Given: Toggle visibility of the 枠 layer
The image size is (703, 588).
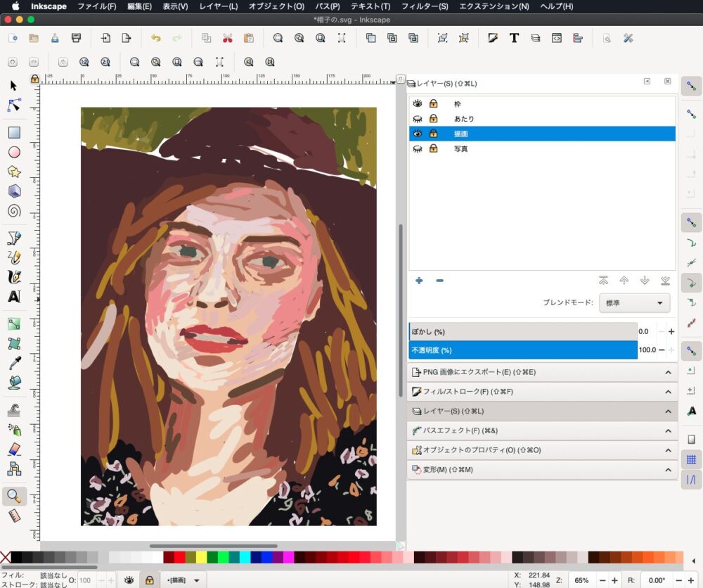Looking at the screenshot, I should [x=418, y=103].
